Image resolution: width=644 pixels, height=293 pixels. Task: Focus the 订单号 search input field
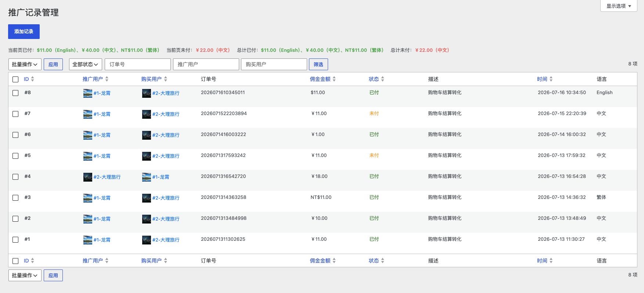138,64
